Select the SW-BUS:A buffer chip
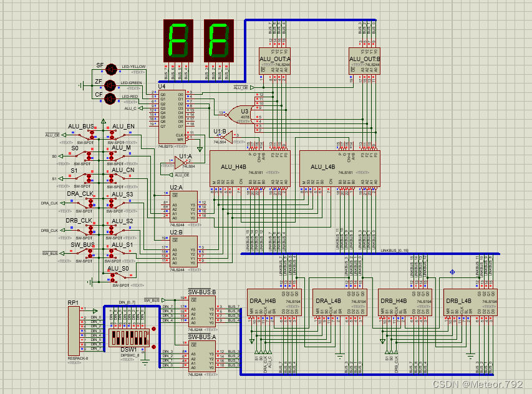Viewport: 532px width, 394px height. pos(202,357)
